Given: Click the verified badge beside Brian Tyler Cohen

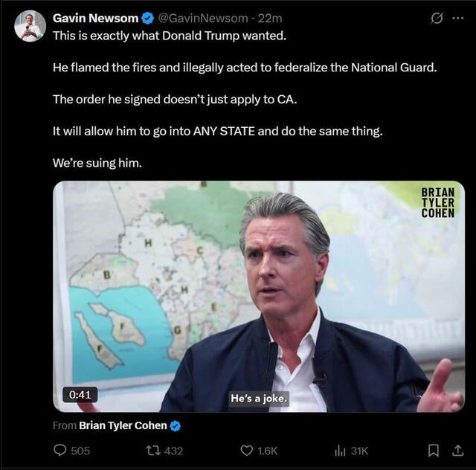Looking at the screenshot, I should tap(176, 425).
